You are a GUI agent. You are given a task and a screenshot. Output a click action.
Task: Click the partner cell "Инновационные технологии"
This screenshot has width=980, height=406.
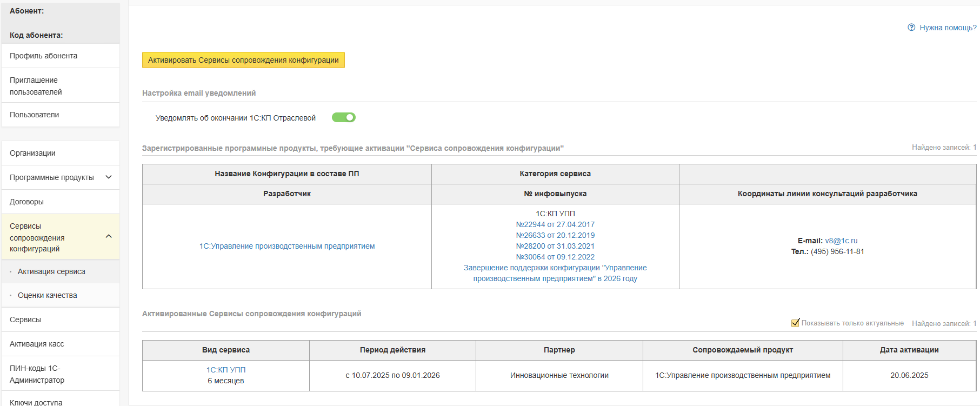(x=559, y=375)
